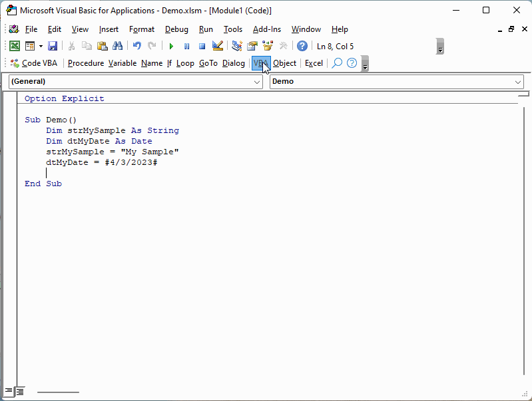This screenshot has width=532, height=401.
Task: Open the Name menu in Code VBA toolbar
Action: [x=152, y=63]
